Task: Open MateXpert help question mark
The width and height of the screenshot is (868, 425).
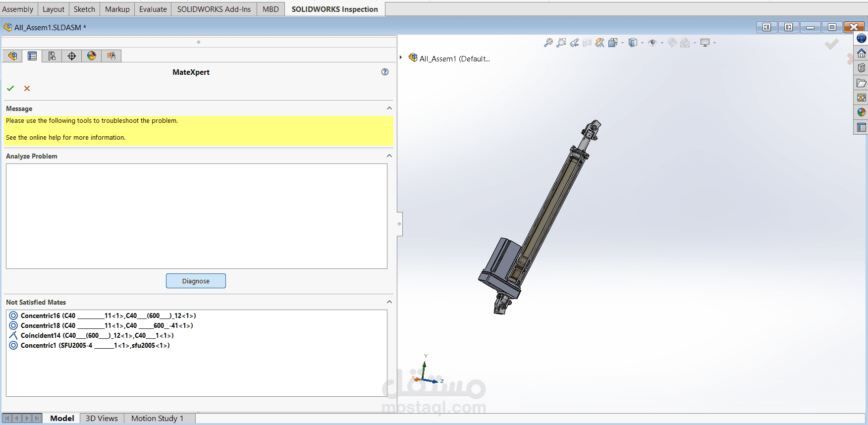Action: pyautogui.click(x=385, y=72)
